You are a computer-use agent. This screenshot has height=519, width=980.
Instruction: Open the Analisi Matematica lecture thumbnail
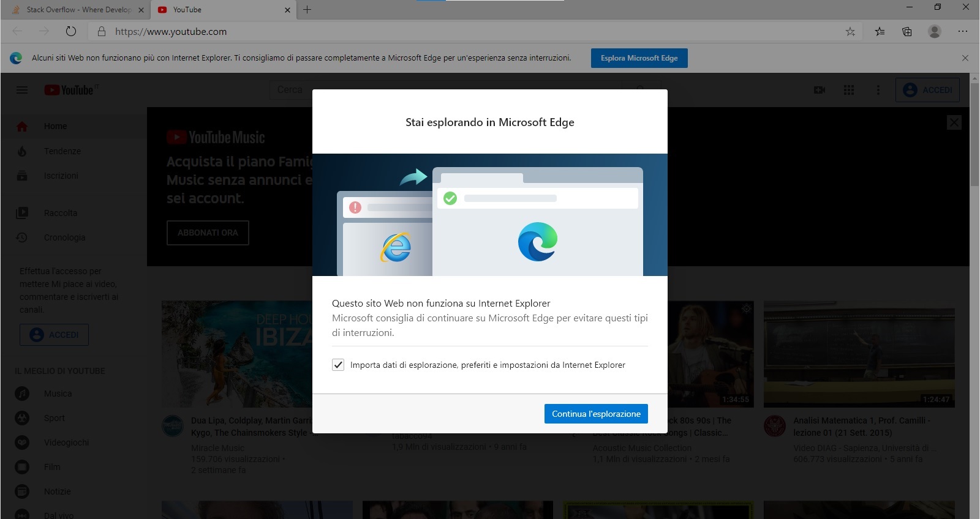tap(859, 354)
